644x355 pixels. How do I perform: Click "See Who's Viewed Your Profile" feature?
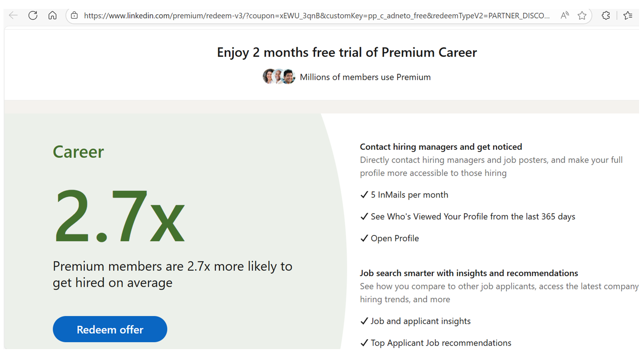pos(472,216)
